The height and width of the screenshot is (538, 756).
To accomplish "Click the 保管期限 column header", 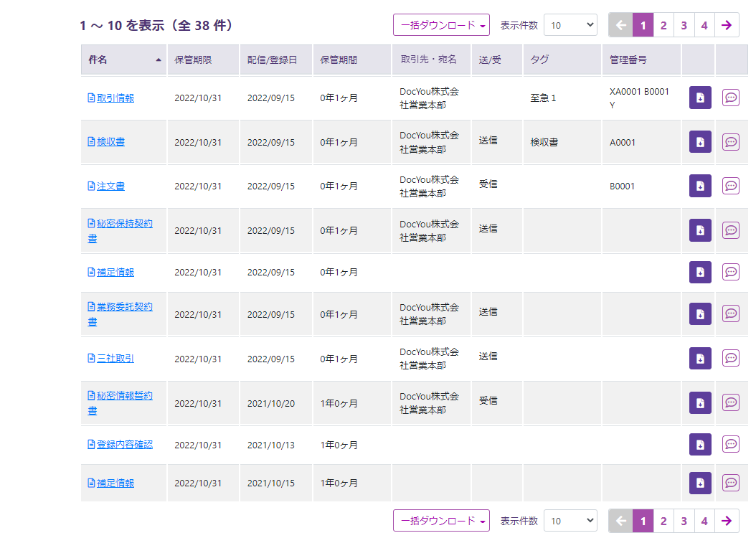I will pyautogui.click(x=194, y=60).
